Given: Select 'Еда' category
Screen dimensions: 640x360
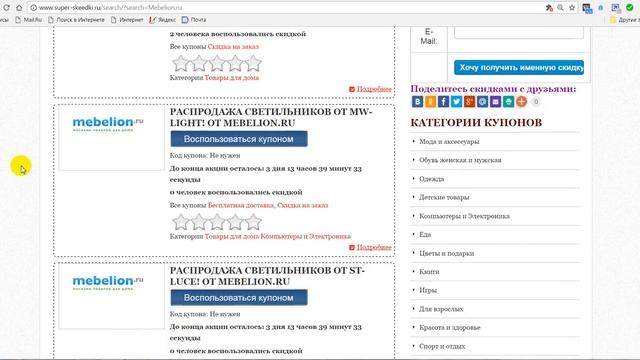Looking at the screenshot, I should pyautogui.click(x=425, y=234).
